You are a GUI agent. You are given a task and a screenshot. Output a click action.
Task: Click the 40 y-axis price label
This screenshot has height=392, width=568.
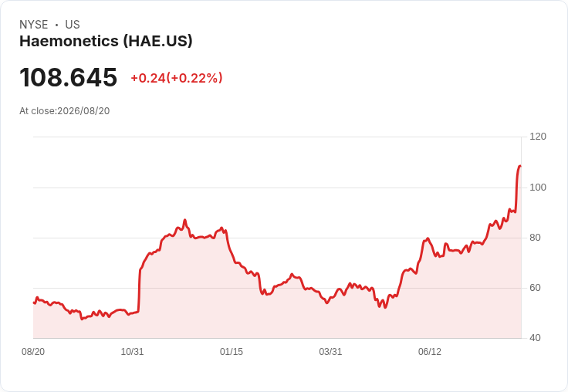[535, 338]
